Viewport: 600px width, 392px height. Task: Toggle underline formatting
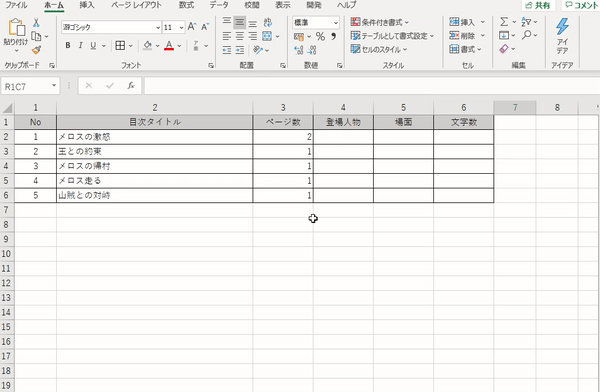[x=93, y=46]
